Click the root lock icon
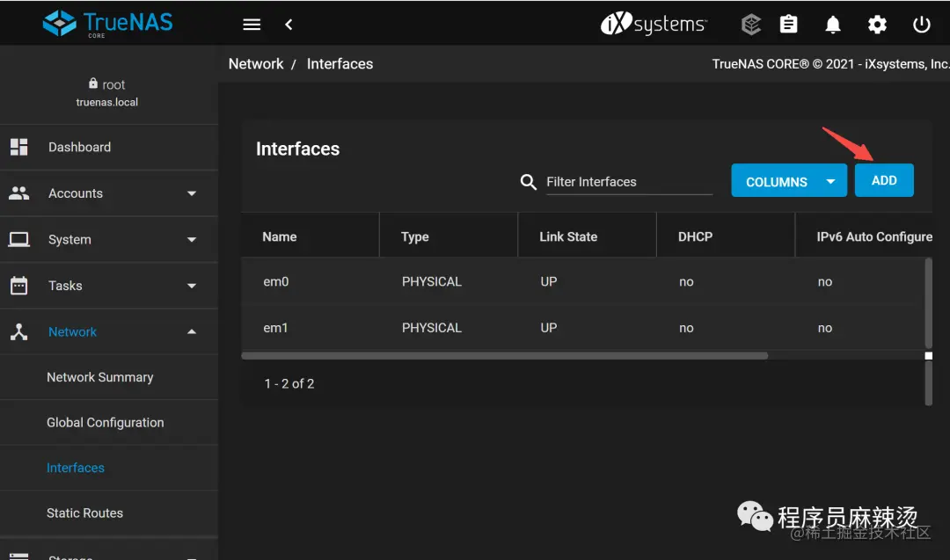Image resolution: width=950 pixels, height=560 pixels. point(92,84)
